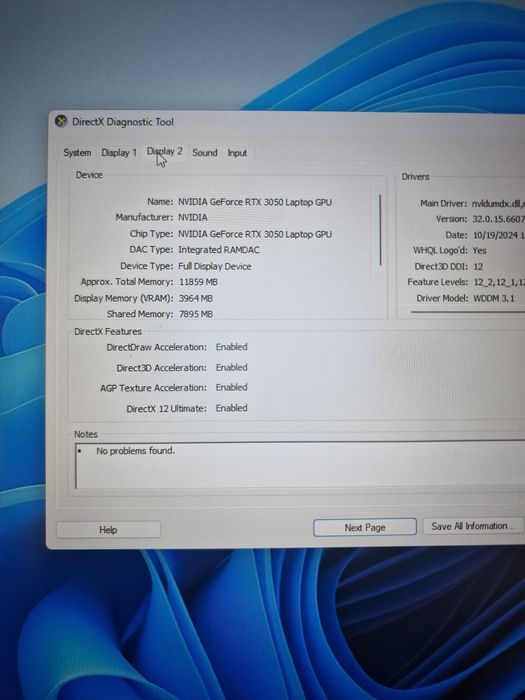525x700 pixels.
Task: Click the Next Page button
Action: point(365,527)
